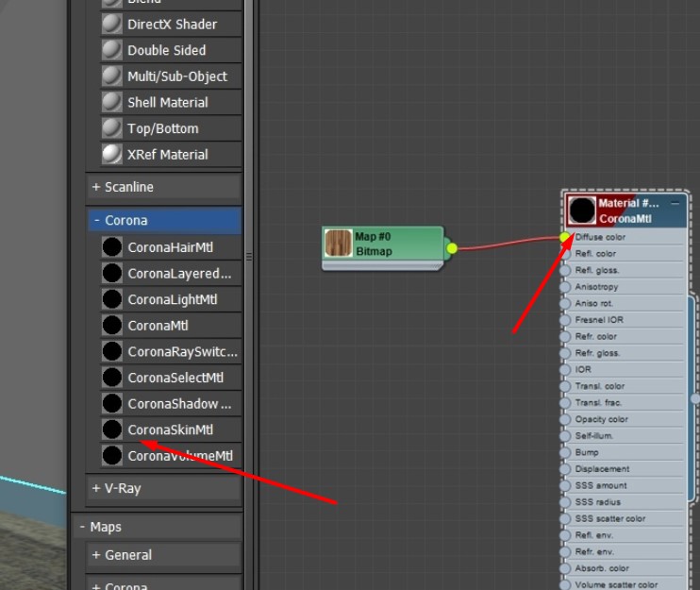Click the Fresnel IOR input socket
The width and height of the screenshot is (700, 590).
[x=565, y=320]
